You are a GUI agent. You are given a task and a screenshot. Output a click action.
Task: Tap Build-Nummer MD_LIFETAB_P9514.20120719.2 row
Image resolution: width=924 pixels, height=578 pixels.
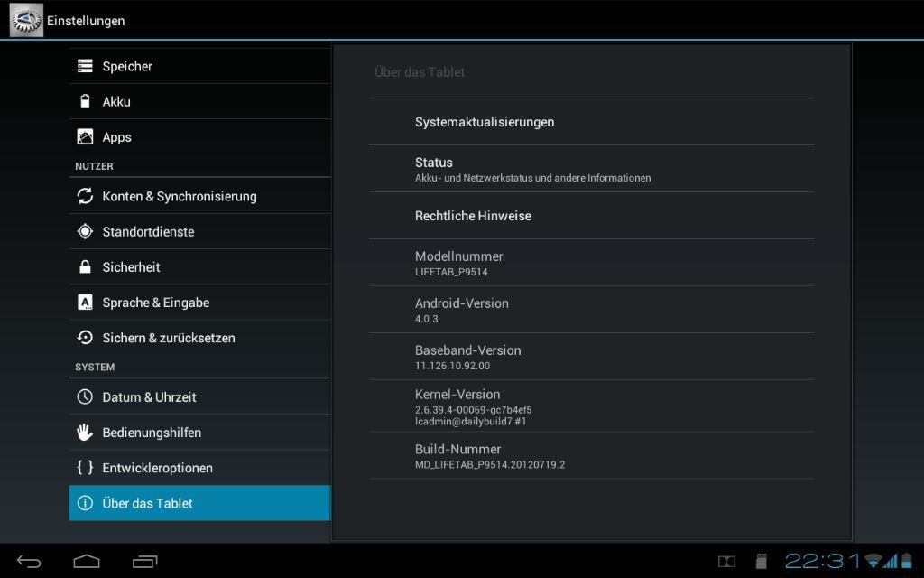pyautogui.click(x=592, y=455)
